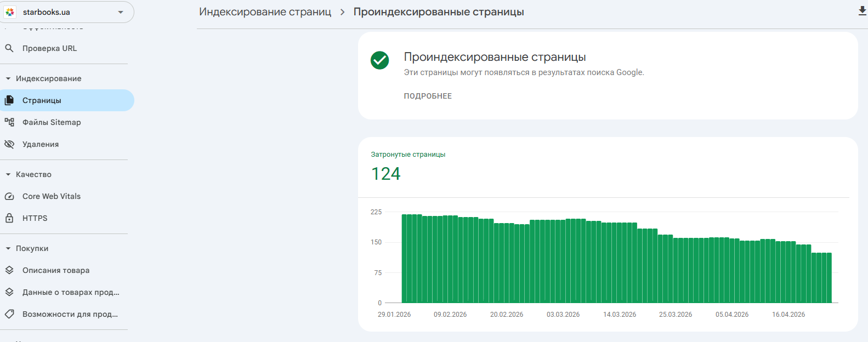Click the Описания товара layers icon
This screenshot has height=342, width=868.
pos(9,270)
